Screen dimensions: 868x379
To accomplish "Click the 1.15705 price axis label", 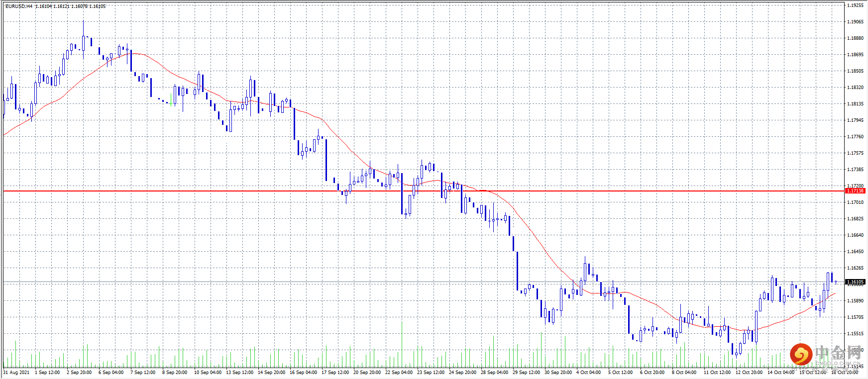I will point(856,317).
